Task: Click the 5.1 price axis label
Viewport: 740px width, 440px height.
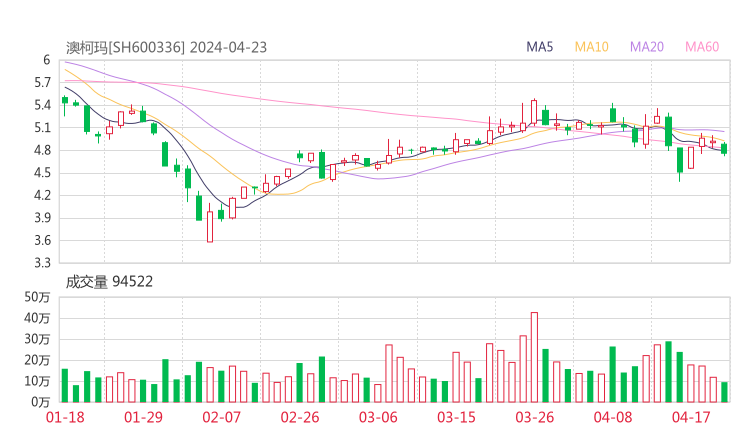Action: coord(42,127)
